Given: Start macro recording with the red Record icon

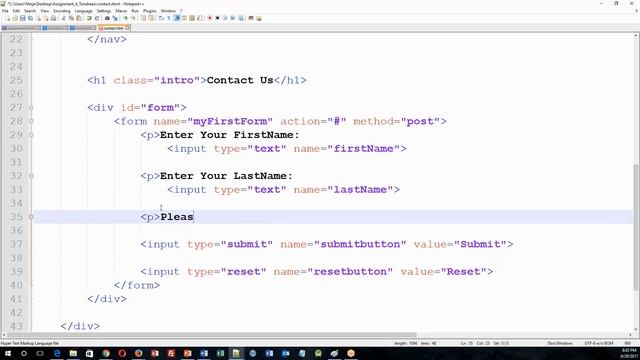Looking at the screenshot, I should (x=209, y=18).
